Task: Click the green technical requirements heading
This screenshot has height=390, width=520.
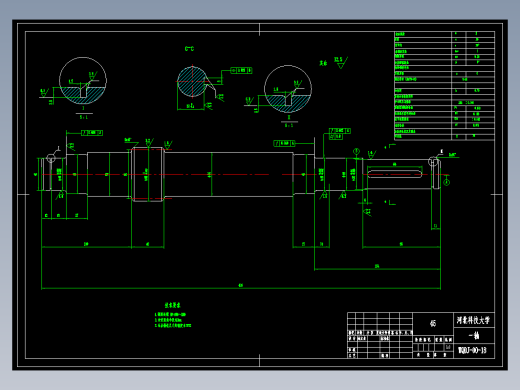Action: [x=173, y=305]
